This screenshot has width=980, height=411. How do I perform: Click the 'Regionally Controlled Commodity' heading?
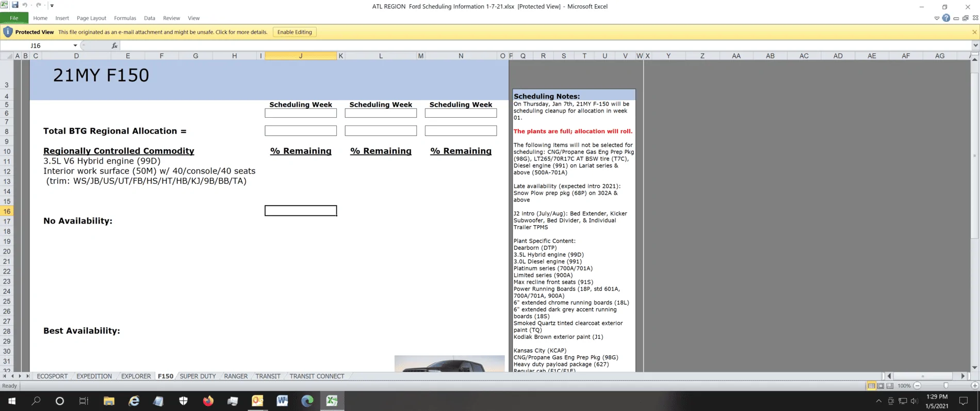[x=119, y=151]
